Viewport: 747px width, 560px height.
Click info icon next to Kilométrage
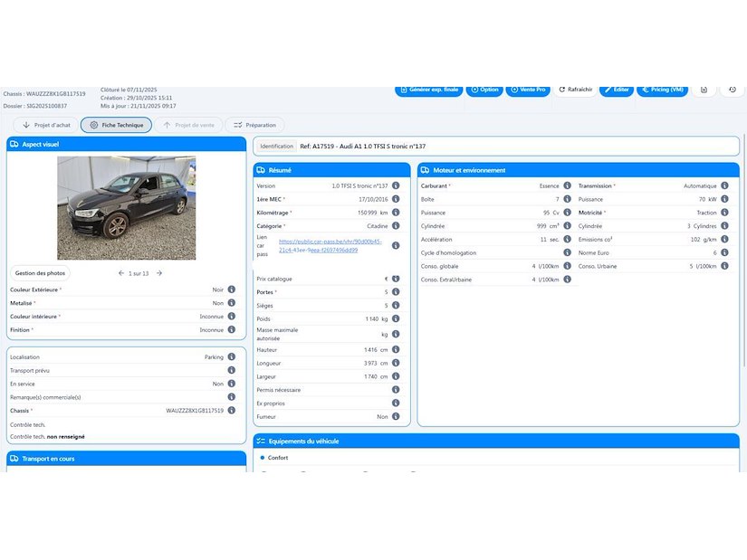396,213
